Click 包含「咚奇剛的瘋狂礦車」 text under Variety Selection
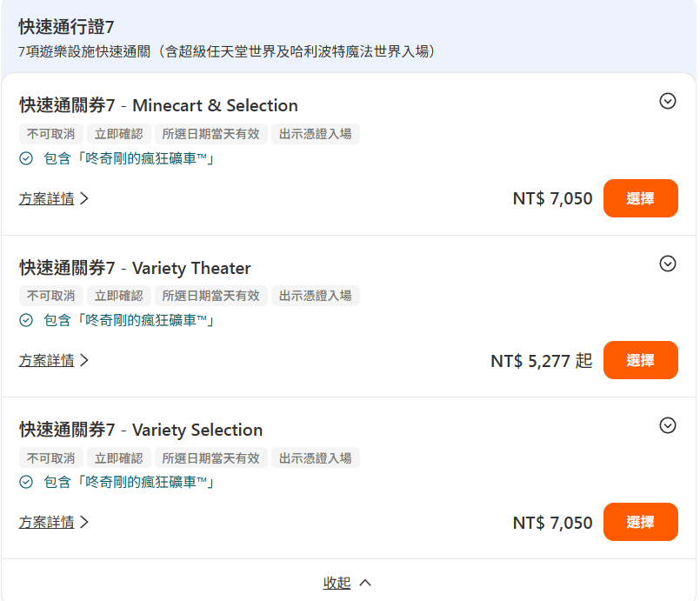 click(130, 482)
